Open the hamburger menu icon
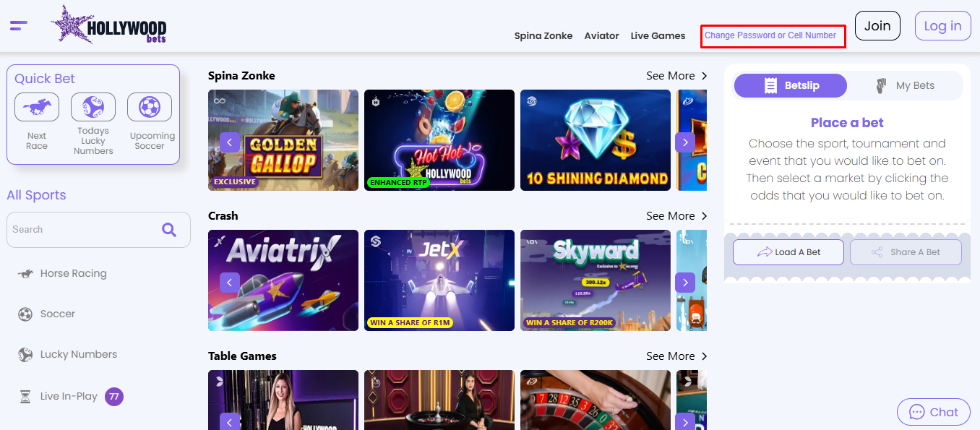 pyautogui.click(x=19, y=26)
